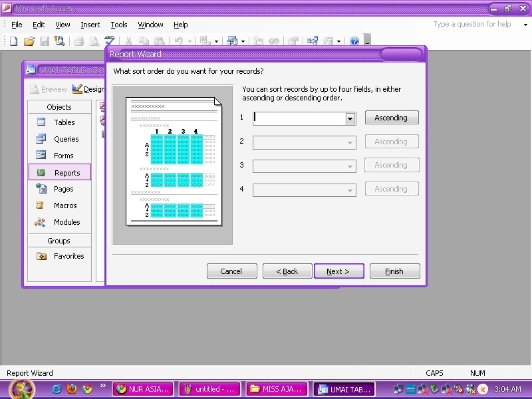Select Forms in the Objects list
Screen dimensions: 532x399
tap(60, 156)
